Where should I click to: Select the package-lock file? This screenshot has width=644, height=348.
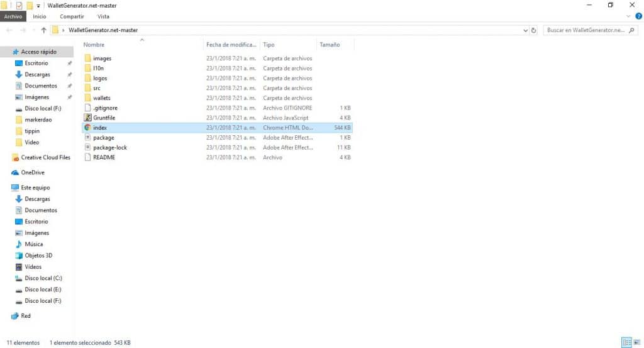pos(109,147)
